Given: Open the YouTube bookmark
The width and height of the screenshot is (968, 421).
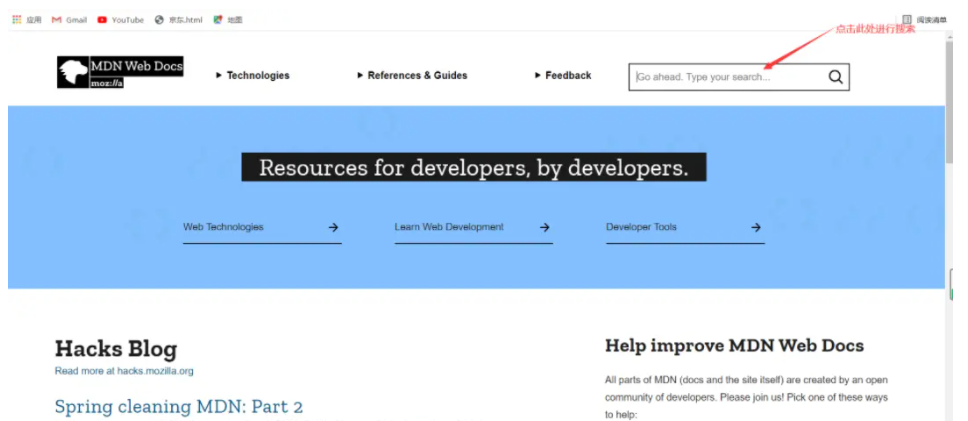Looking at the screenshot, I should pyautogui.click(x=120, y=20).
